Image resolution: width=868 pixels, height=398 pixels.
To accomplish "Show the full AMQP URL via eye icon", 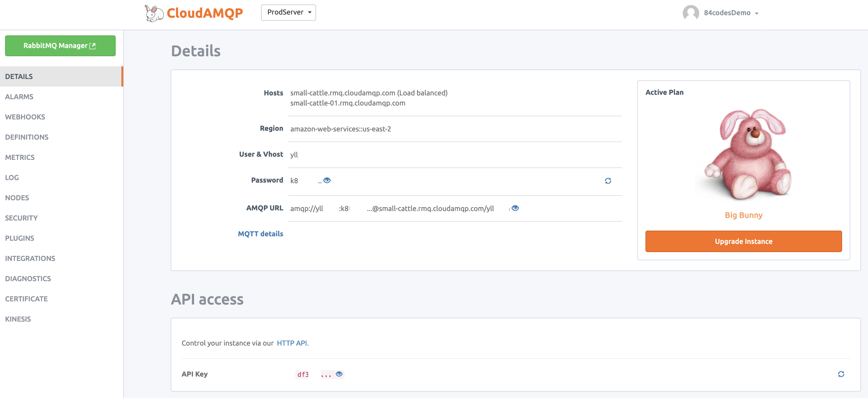I will [515, 208].
